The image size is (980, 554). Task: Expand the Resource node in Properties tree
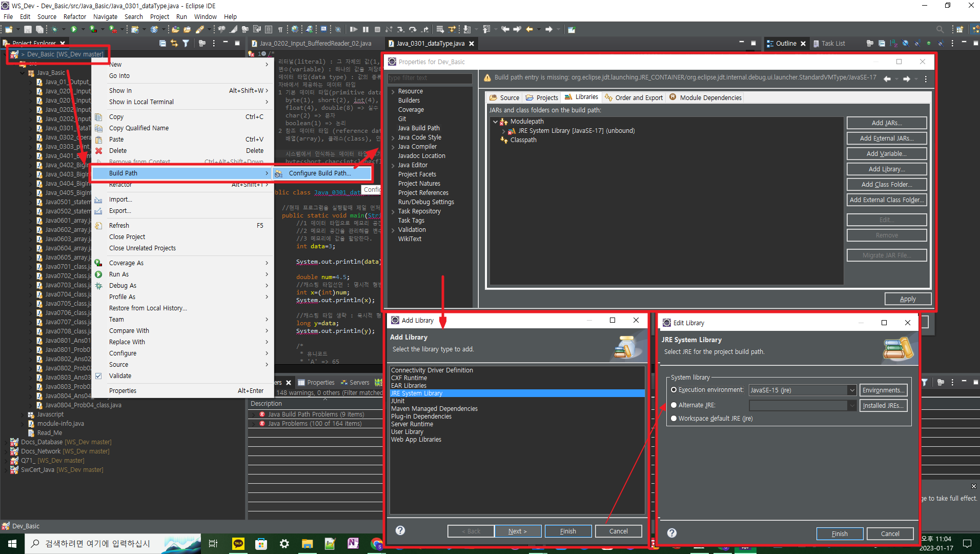coord(393,92)
